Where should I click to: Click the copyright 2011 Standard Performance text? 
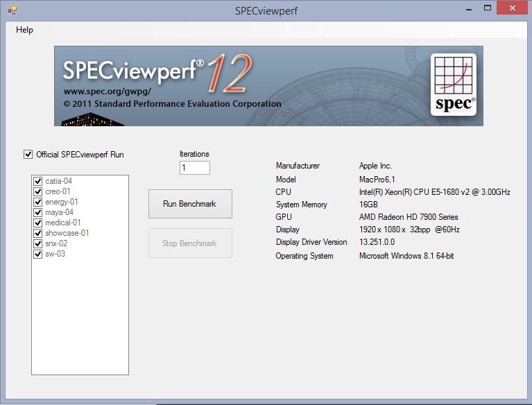(x=172, y=104)
